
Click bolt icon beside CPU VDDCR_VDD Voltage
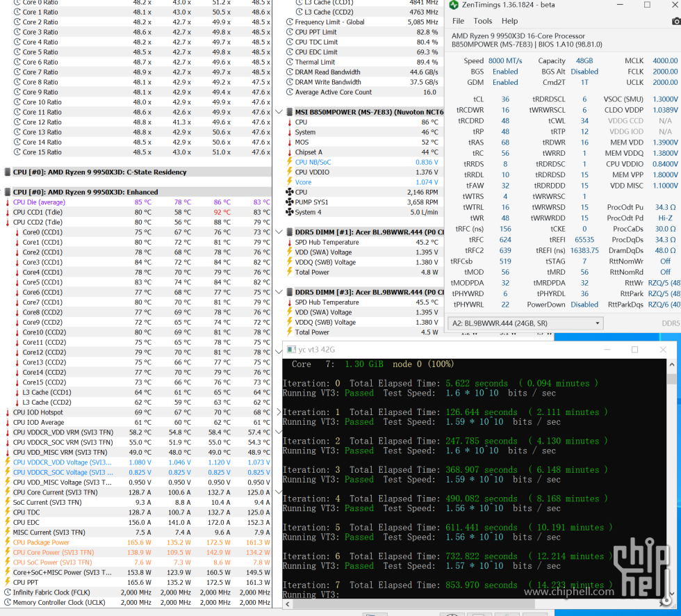coord(8,462)
